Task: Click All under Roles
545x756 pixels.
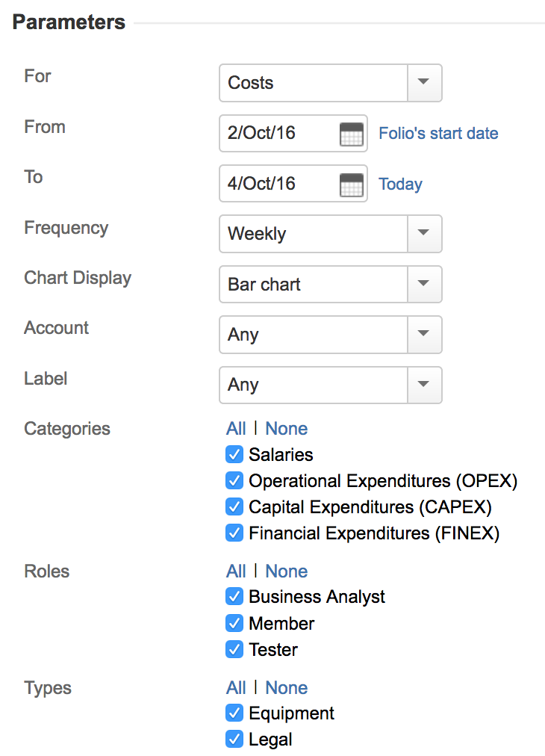Action: click(236, 571)
